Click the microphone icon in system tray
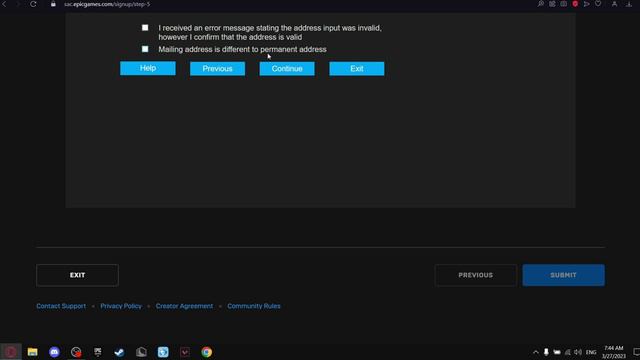 point(546,352)
